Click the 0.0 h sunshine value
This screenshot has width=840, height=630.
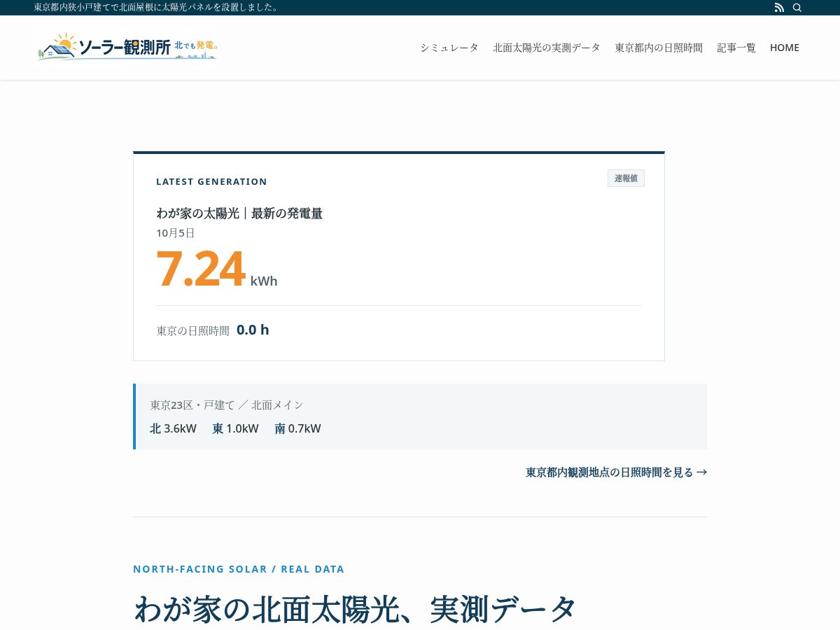point(253,330)
